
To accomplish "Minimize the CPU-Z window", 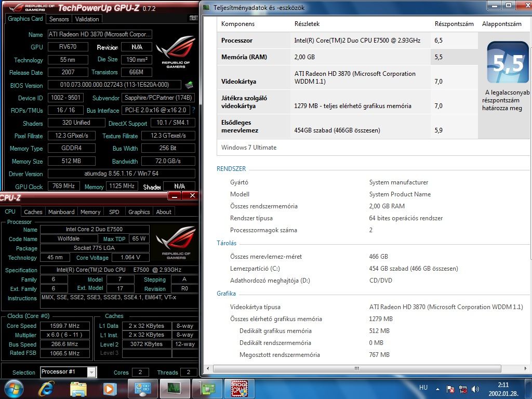I will [175, 196].
